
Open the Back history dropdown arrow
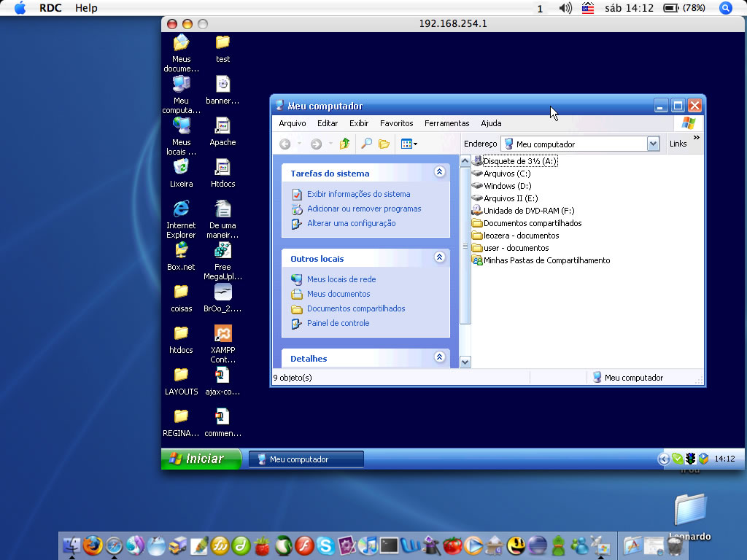click(299, 144)
